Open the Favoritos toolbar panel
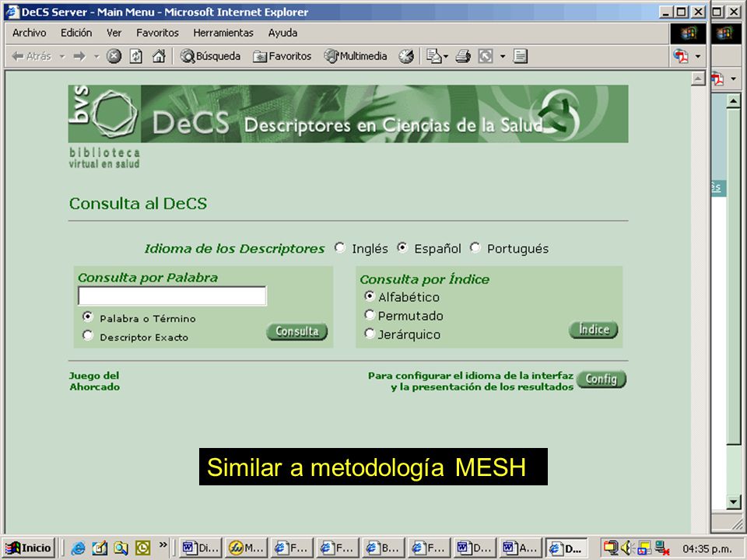This screenshot has height=560, width=747. [x=282, y=56]
